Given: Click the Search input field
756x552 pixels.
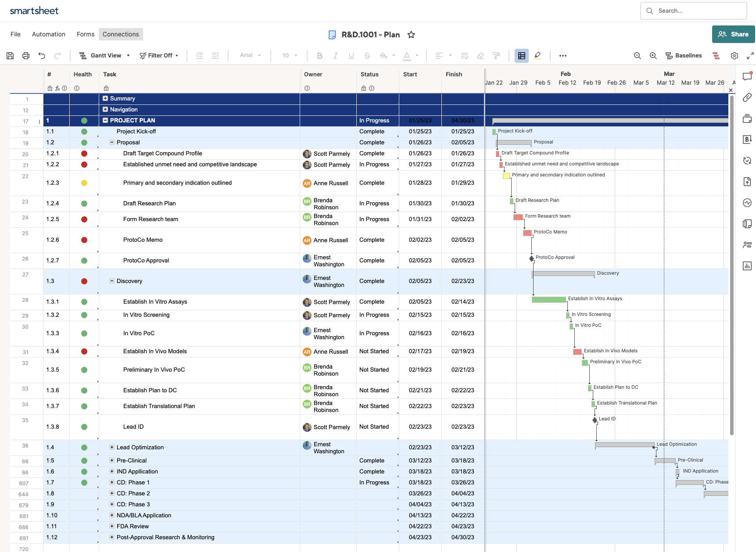Looking at the screenshot, I should (698, 11).
